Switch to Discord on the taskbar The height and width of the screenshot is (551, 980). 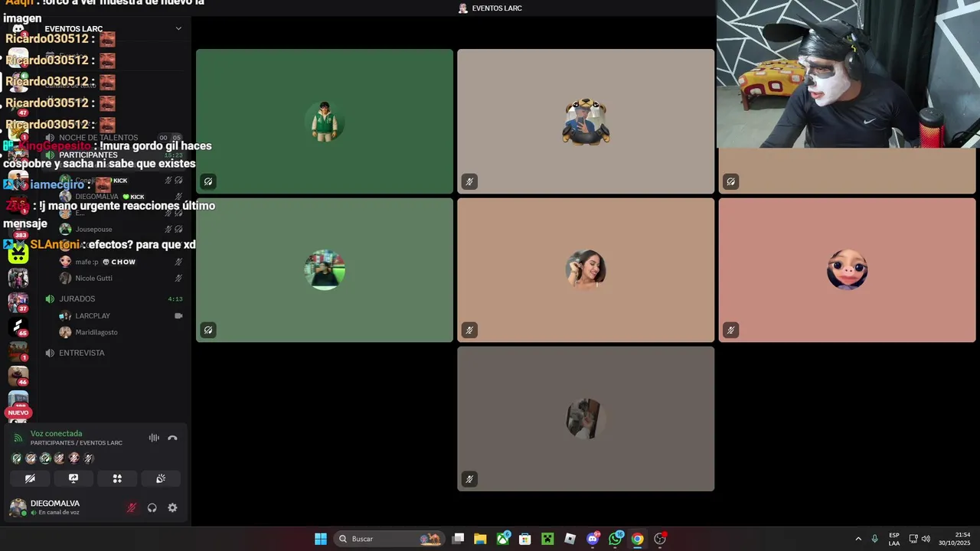tap(593, 539)
